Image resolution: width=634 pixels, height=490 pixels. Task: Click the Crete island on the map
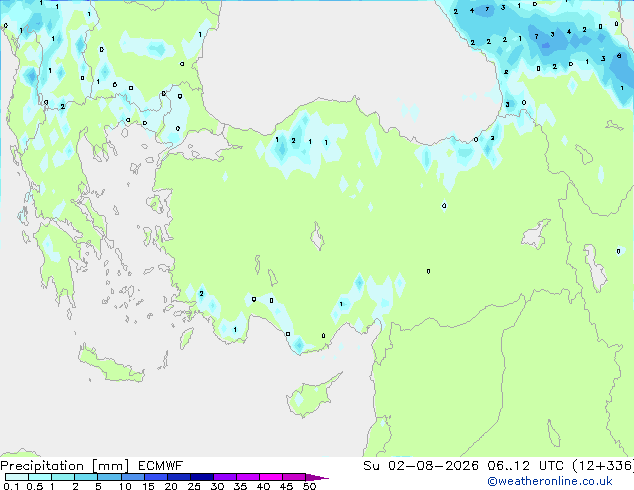[x=110, y=365]
